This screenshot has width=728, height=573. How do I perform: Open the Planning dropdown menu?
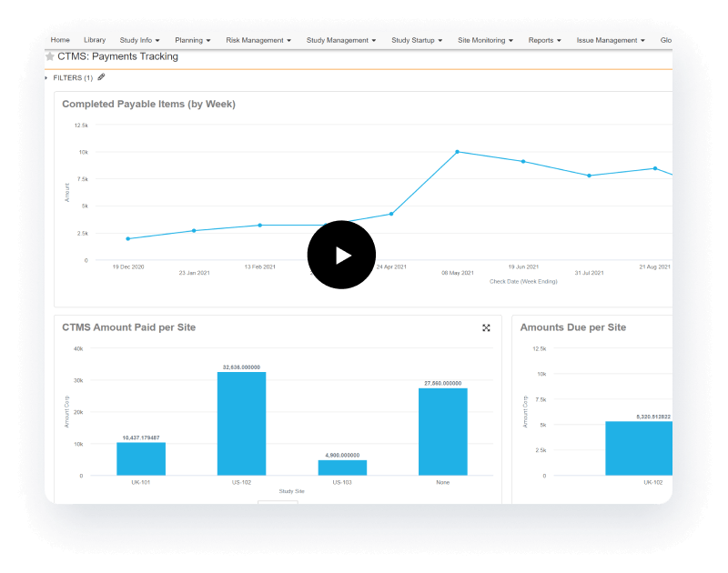192,40
